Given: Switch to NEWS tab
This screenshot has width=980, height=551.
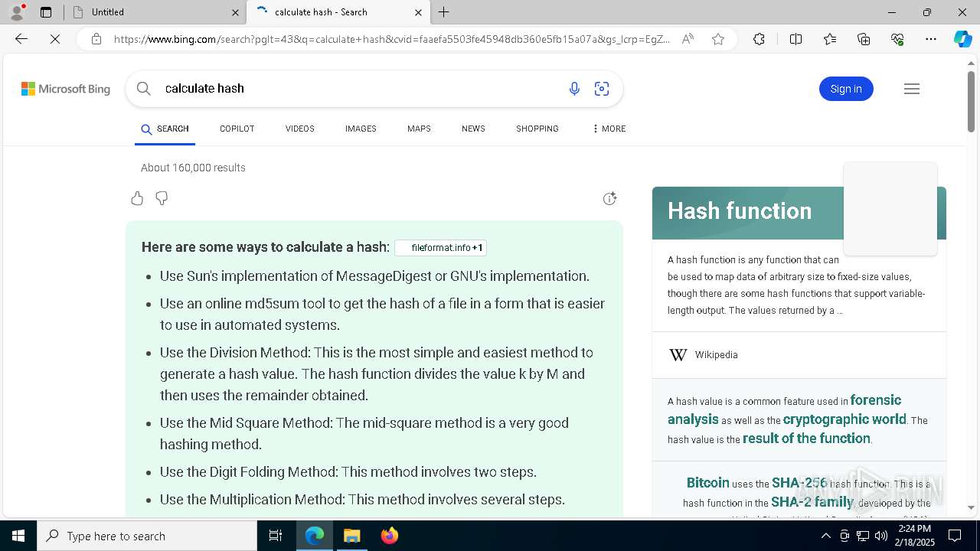Looking at the screenshot, I should tap(473, 129).
